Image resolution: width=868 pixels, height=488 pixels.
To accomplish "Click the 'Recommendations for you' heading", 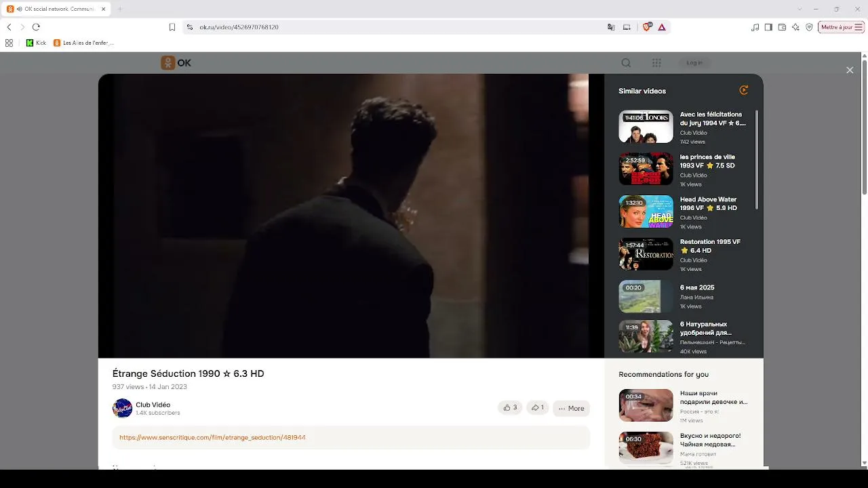I will click(x=664, y=374).
